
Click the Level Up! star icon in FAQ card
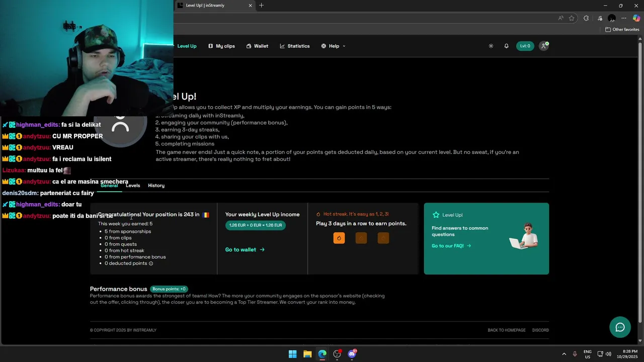[x=436, y=215]
